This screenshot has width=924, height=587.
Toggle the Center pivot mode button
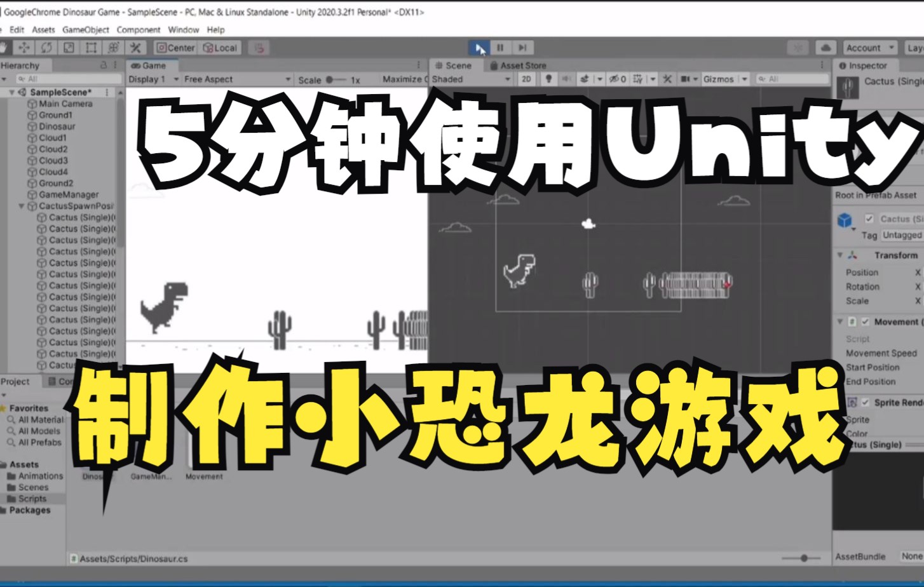click(175, 47)
